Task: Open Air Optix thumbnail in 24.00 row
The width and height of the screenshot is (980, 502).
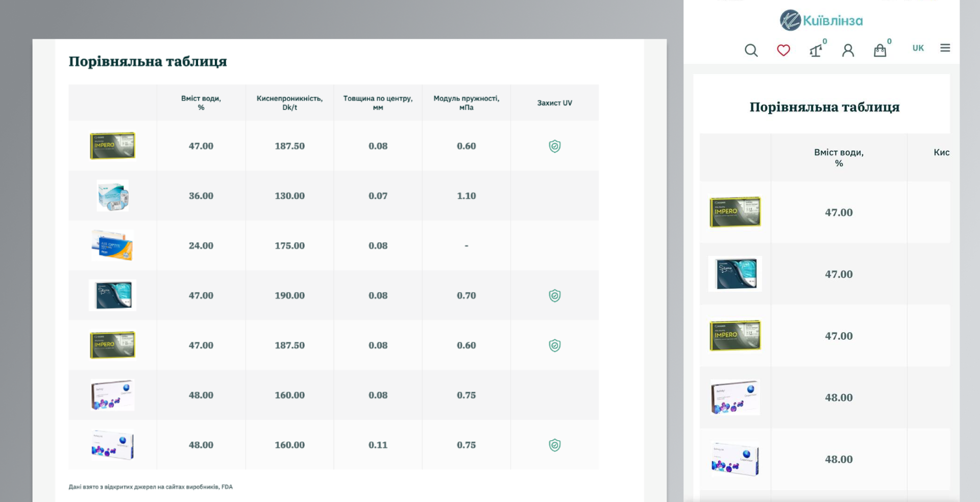Action: point(112,245)
